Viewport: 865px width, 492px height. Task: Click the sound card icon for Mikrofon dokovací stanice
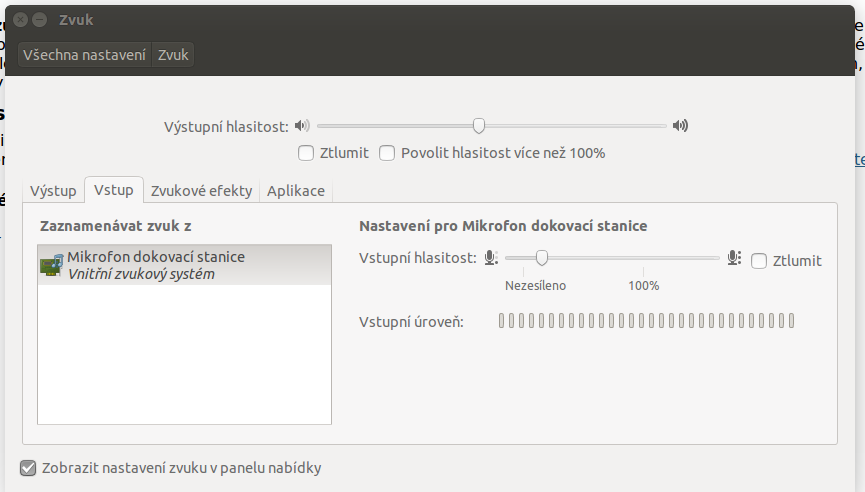51,265
